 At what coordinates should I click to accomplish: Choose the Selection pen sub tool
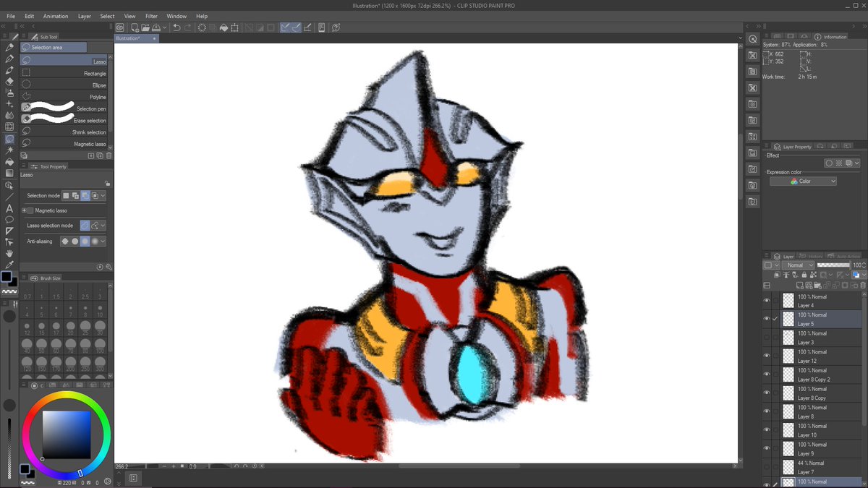pyautogui.click(x=64, y=109)
